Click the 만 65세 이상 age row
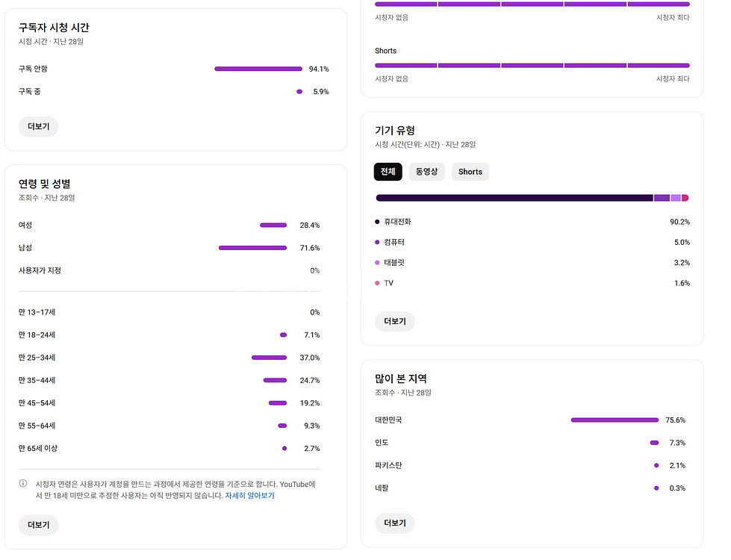The image size is (731, 560). click(169, 449)
